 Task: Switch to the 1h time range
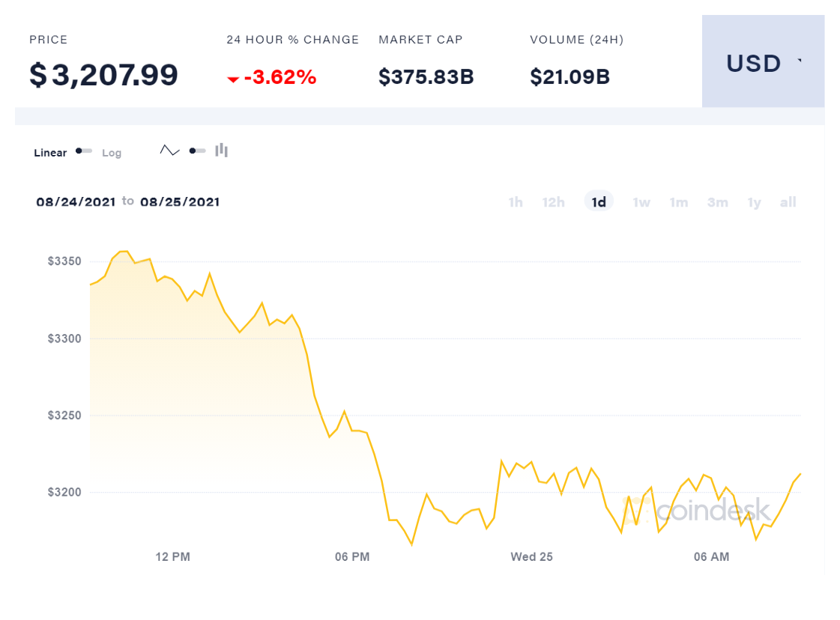516,202
